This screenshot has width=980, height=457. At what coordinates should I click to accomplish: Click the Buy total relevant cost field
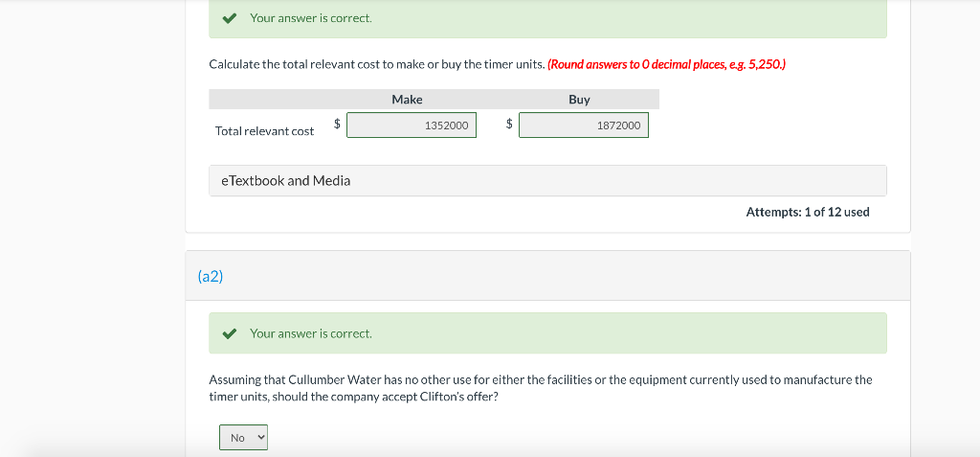click(x=583, y=126)
